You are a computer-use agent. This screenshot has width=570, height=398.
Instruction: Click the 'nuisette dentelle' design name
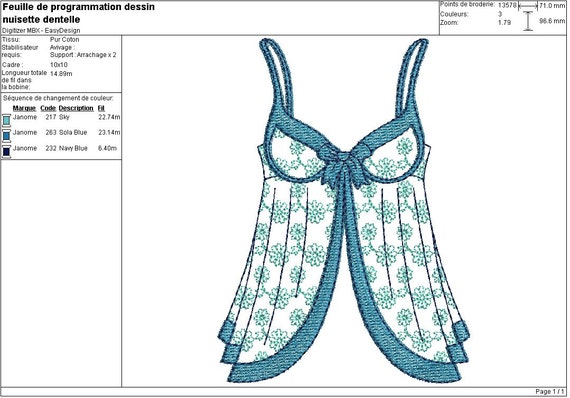tap(41, 19)
